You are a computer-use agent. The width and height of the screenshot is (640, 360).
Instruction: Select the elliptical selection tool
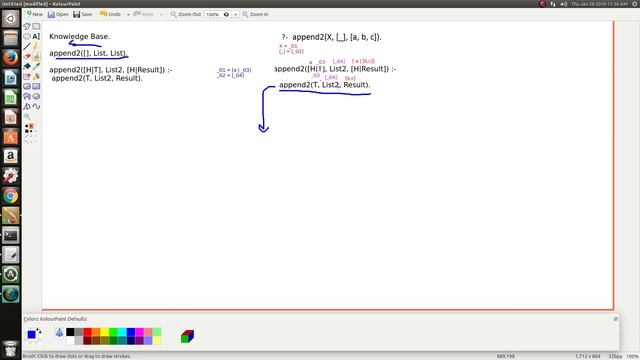[27, 36]
